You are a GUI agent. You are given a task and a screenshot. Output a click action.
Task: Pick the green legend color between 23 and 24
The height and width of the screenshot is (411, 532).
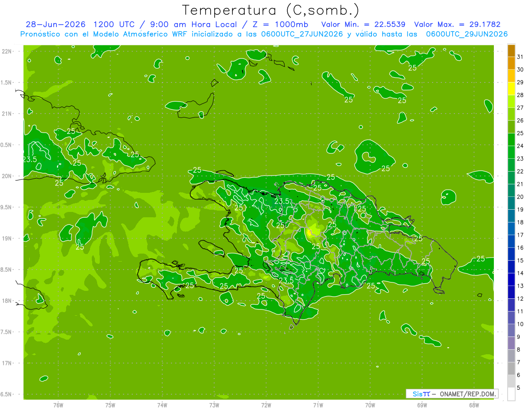click(x=511, y=153)
